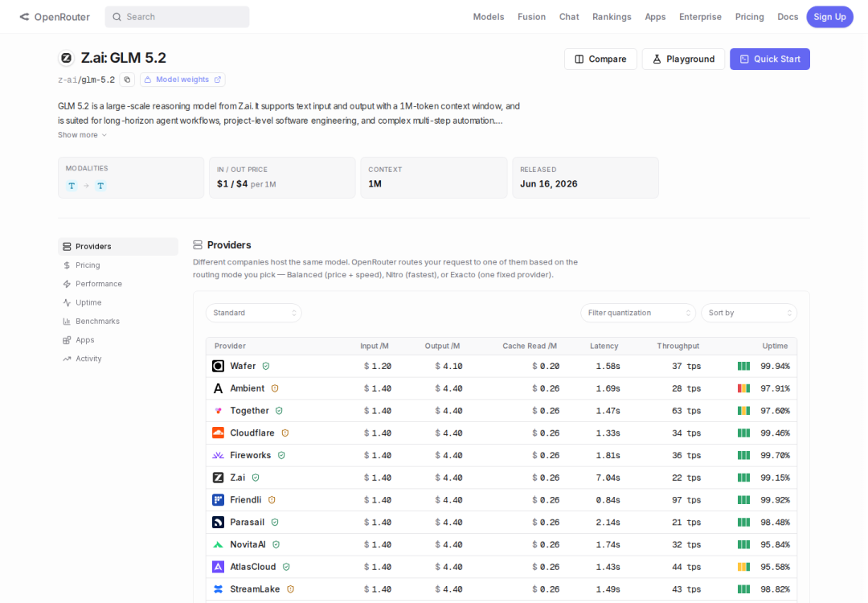Screen dimensions: 868x603
Task: Click the Uptime column header
Action: (x=775, y=346)
